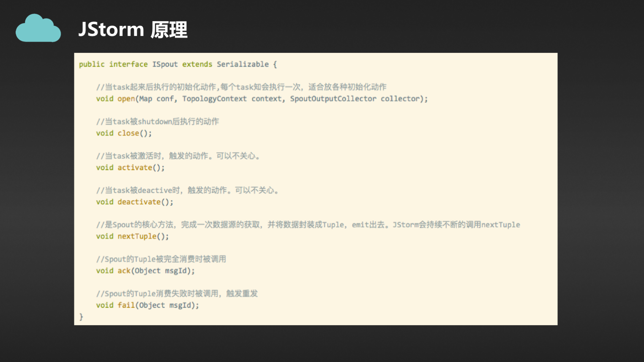Screen dimensions: 644x362
Task: Click the line 'public interface ISpout extends Serializable {'
Action: tap(178, 64)
